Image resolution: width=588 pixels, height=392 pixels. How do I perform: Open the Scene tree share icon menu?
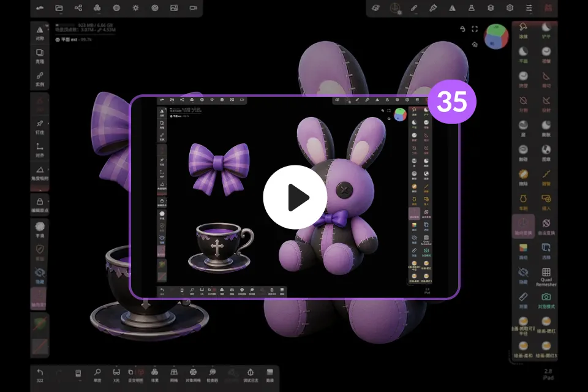tap(78, 8)
